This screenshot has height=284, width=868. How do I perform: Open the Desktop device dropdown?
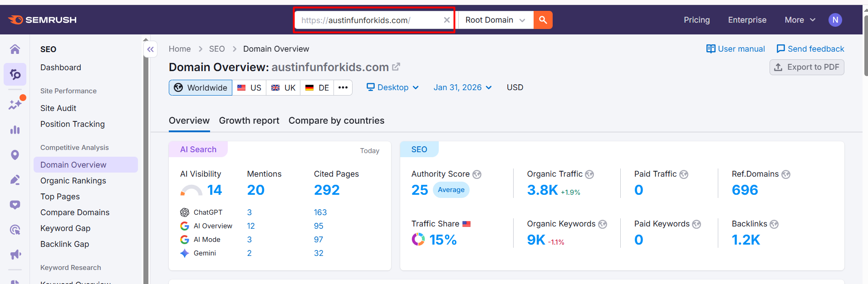click(x=392, y=87)
